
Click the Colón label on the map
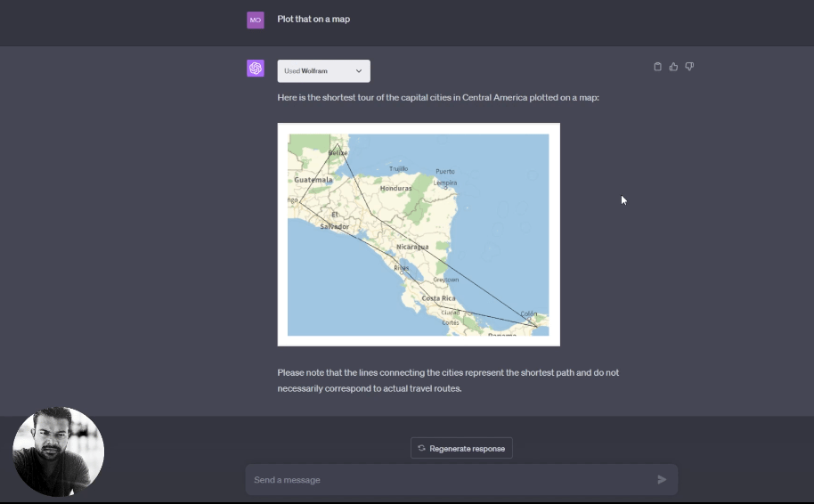coord(528,313)
